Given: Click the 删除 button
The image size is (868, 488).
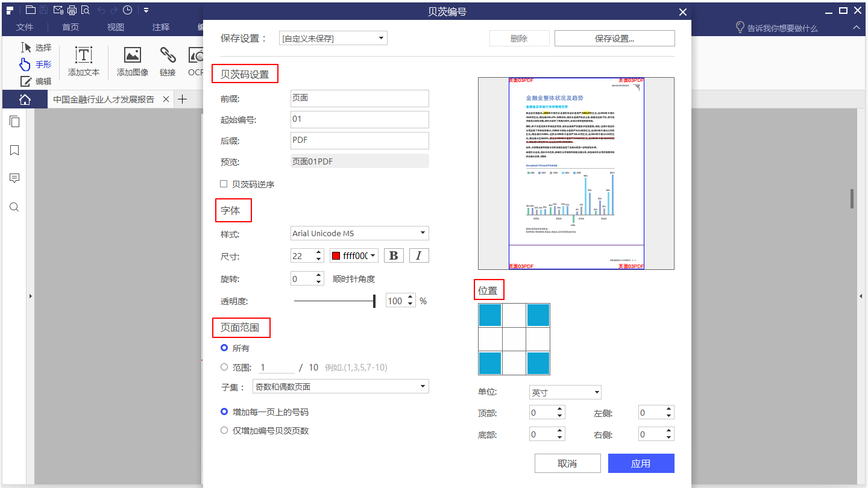Looking at the screenshot, I should point(519,39).
